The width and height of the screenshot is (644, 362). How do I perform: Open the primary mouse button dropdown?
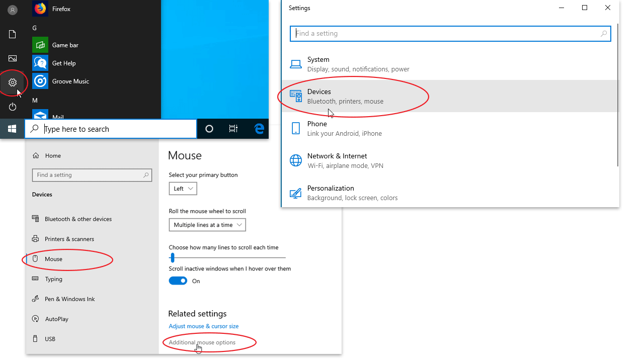(183, 188)
